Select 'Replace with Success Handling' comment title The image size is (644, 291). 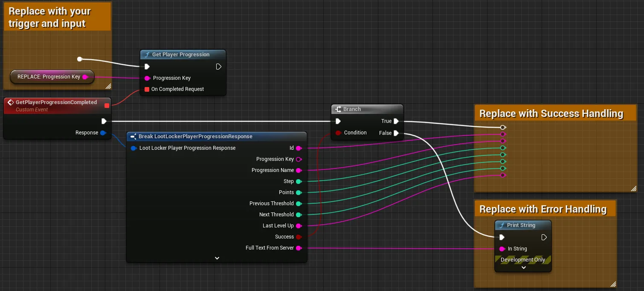pyautogui.click(x=551, y=113)
